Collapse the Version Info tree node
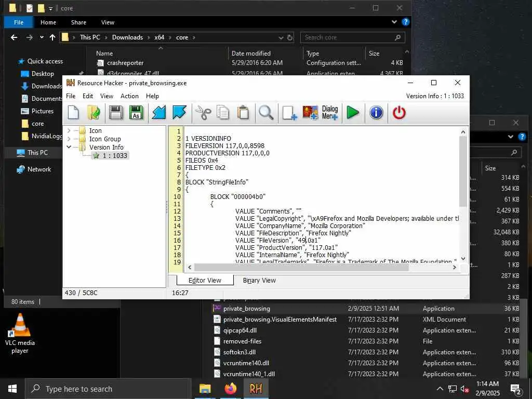The width and height of the screenshot is (532, 399). click(69, 147)
